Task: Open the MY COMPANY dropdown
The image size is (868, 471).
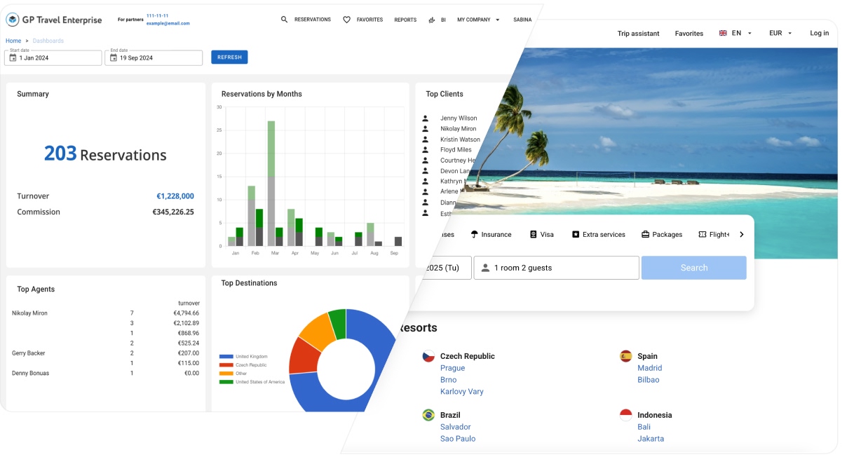Action: coord(473,20)
